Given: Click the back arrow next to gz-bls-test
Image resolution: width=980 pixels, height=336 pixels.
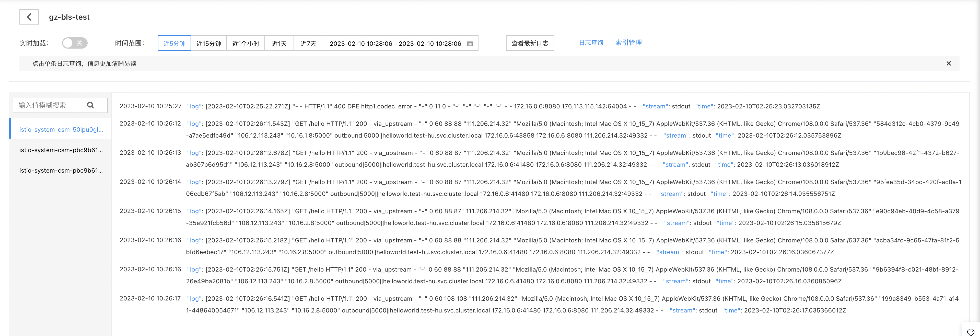Looking at the screenshot, I should coord(29,17).
